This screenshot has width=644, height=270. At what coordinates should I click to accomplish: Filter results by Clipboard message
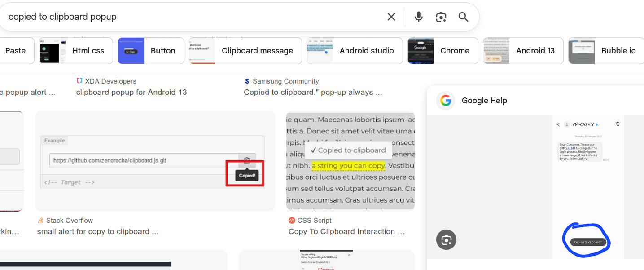245,51
